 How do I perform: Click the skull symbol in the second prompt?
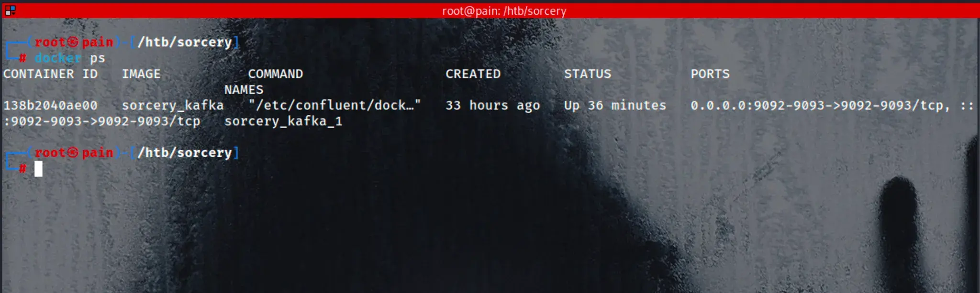pos(73,152)
